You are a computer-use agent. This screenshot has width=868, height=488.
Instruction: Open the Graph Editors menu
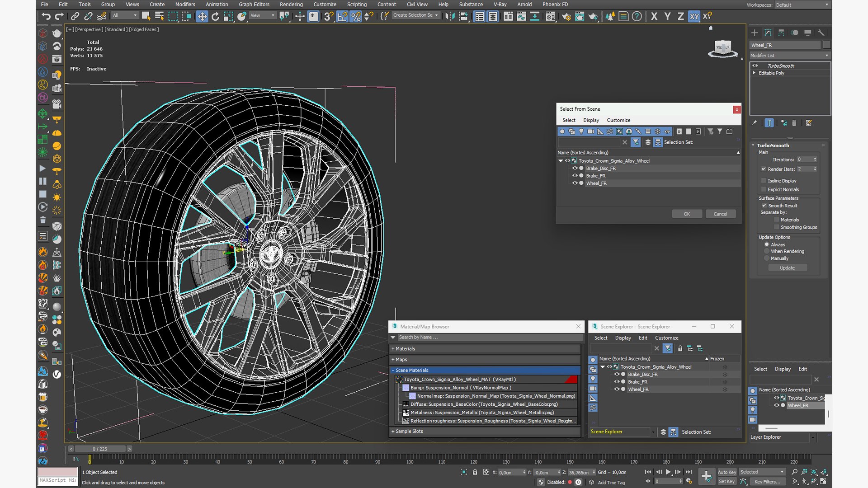click(254, 5)
